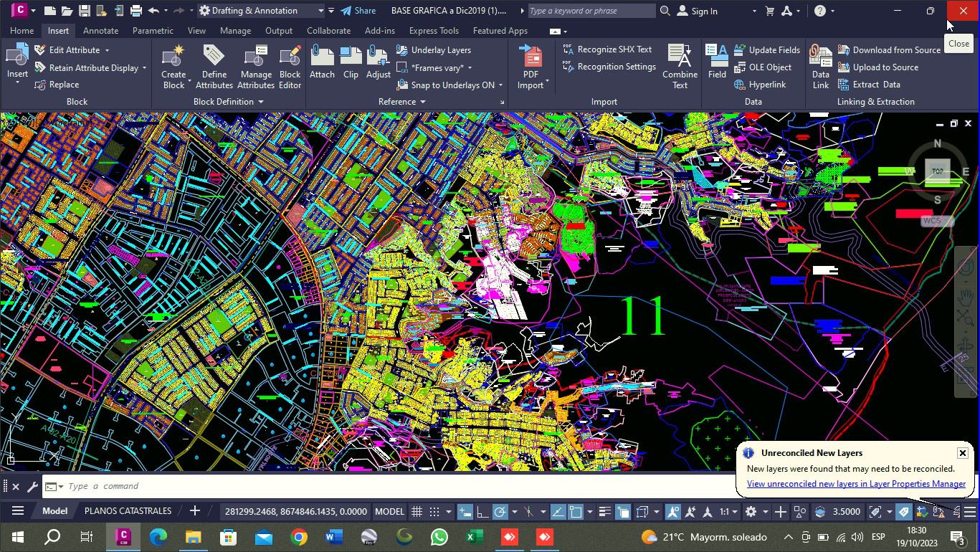Image resolution: width=980 pixels, height=552 pixels.
Task: Click the command line input field
Action: [358, 486]
